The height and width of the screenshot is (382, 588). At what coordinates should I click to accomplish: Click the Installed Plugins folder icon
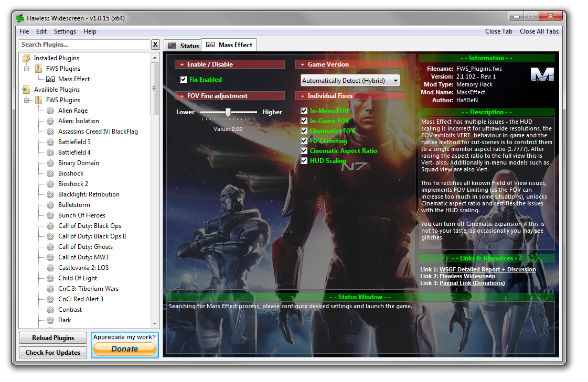pyautogui.click(x=26, y=58)
